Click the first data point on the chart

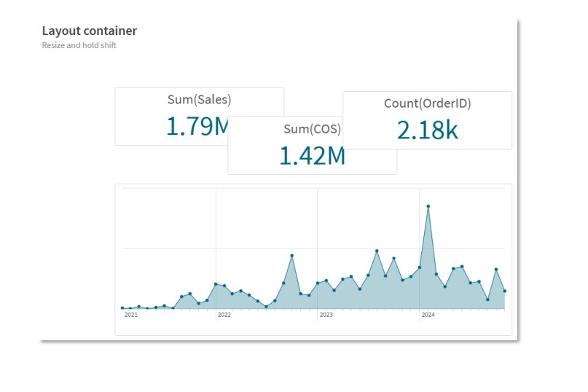tap(122, 307)
